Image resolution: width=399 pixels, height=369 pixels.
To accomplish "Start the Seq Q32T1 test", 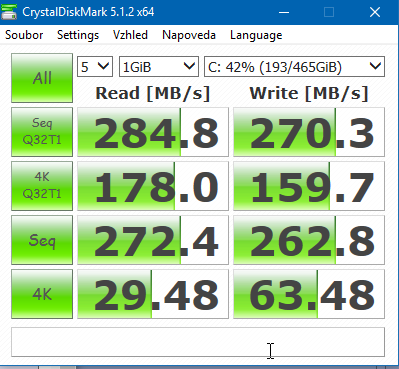I will [x=42, y=132].
